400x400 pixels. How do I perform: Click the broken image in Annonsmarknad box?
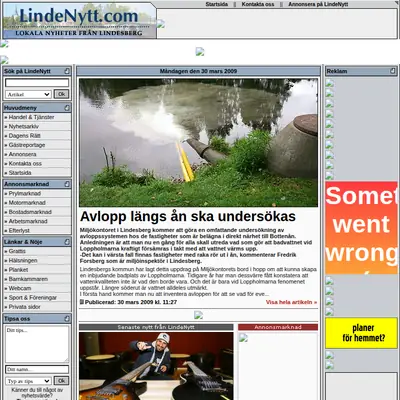point(244,338)
